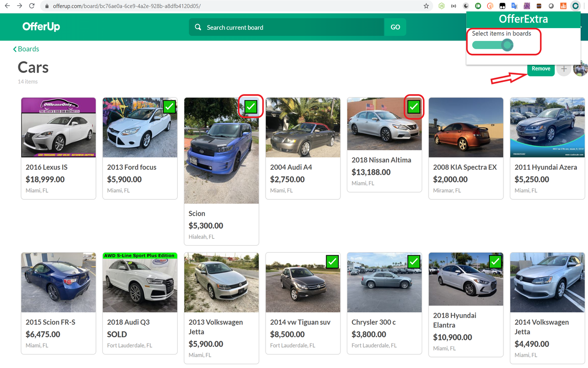Open the orange KIA Spectra photo
Viewport: 588px width, 368px height.
[x=466, y=127]
